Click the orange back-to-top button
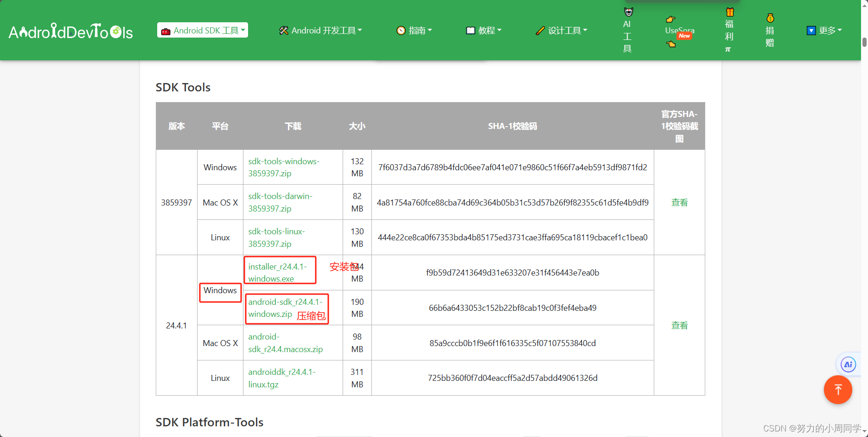 pyautogui.click(x=838, y=390)
